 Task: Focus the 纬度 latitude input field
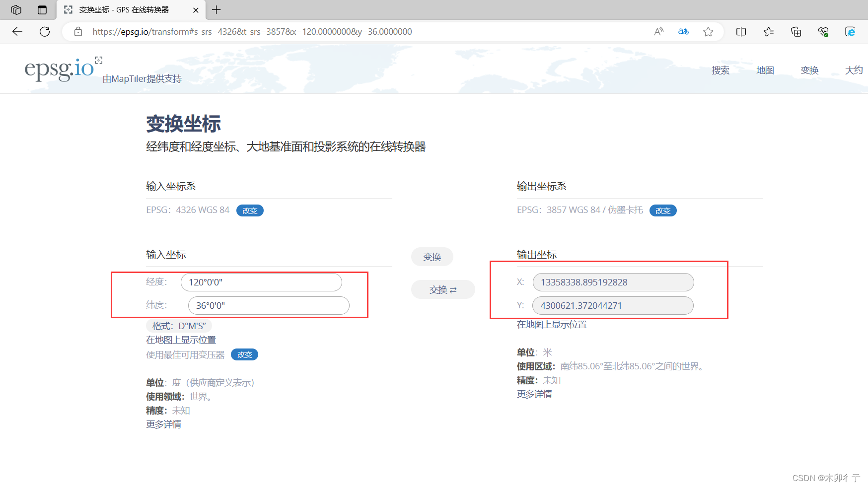click(269, 305)
